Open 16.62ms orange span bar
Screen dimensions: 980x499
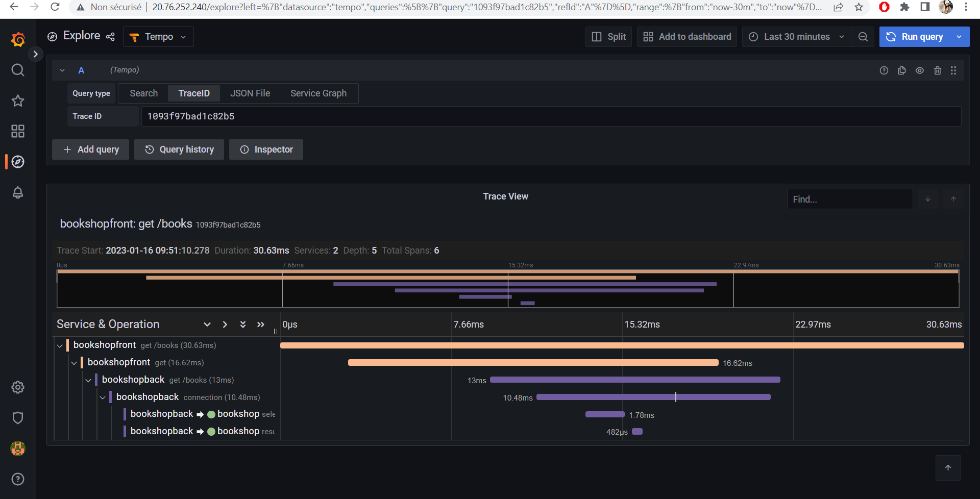tap(533, 363)
